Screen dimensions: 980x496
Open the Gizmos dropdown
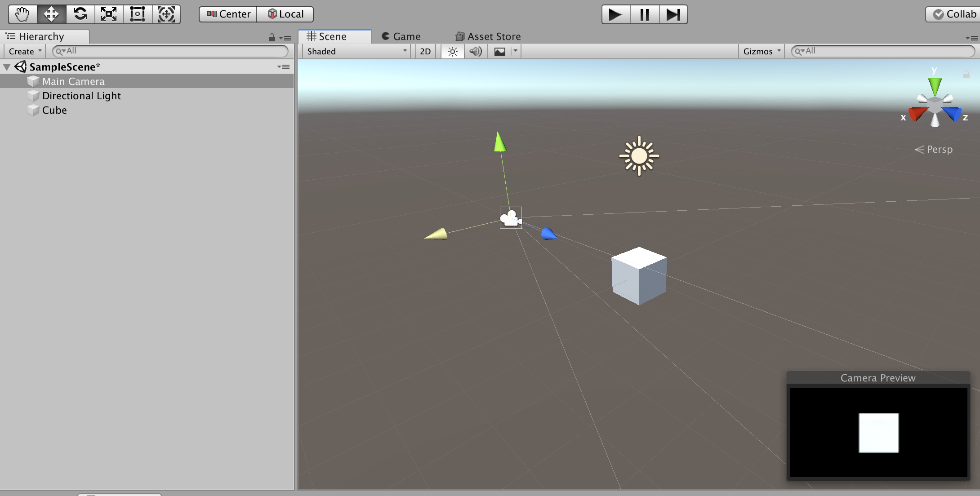pos(762,51)
